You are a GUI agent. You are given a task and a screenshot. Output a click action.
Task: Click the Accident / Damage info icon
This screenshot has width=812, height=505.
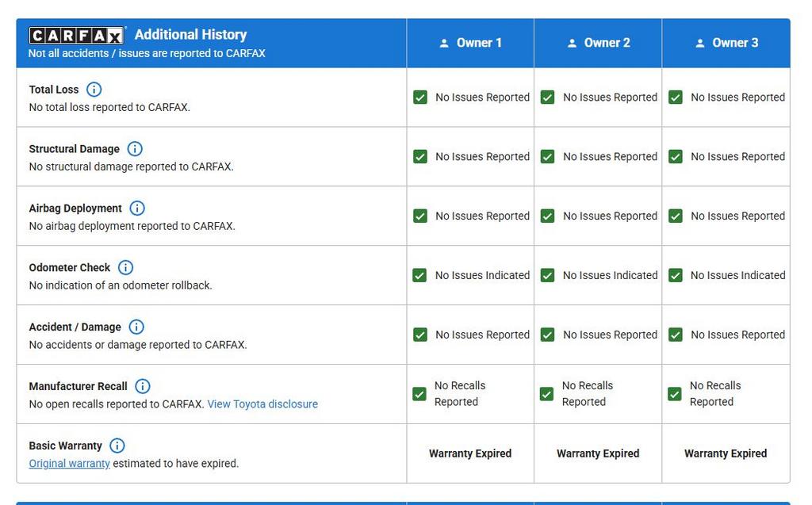coord(136,327)
